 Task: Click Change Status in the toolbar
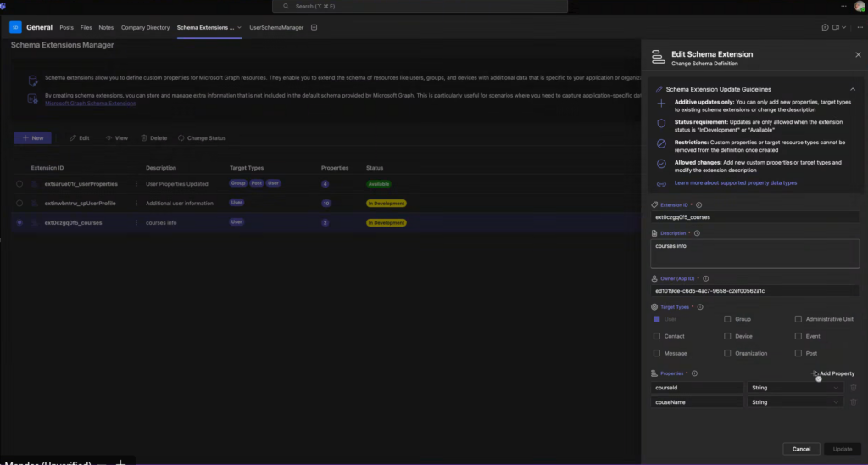(x=201, y=137)
